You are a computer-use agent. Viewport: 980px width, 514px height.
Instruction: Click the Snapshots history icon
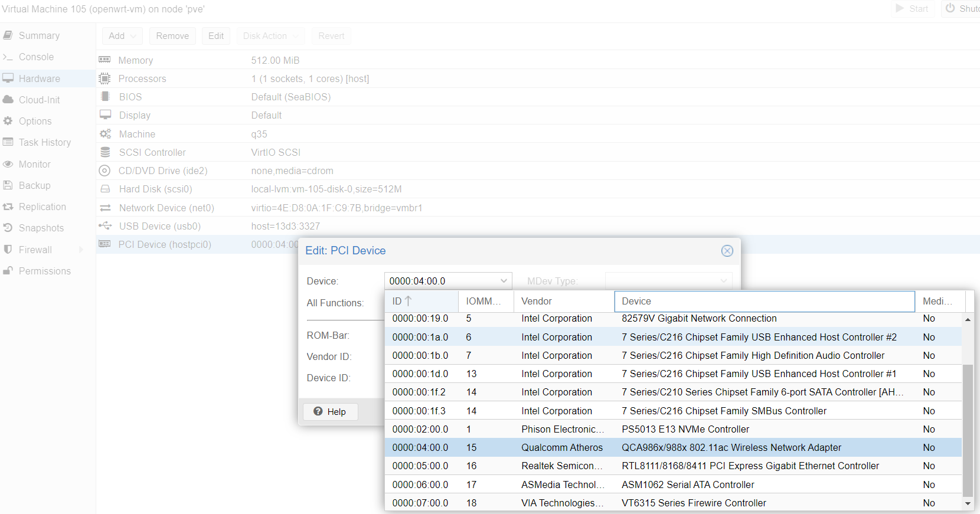(8, 228)
